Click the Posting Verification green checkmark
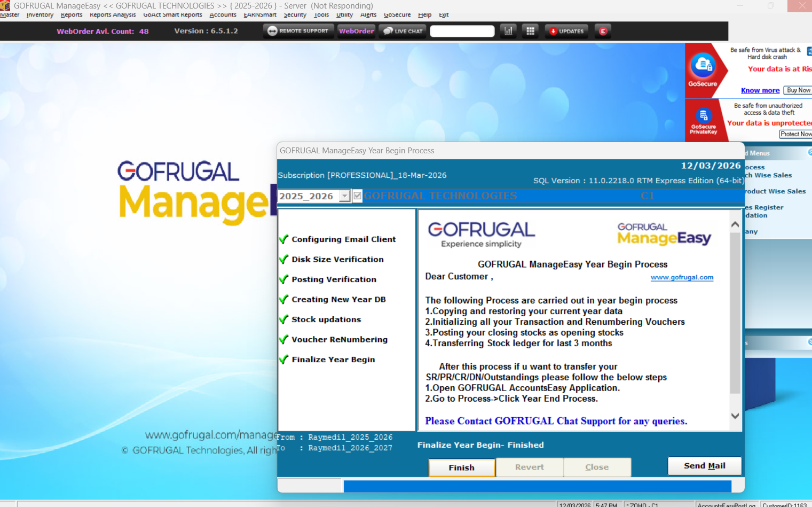The width and height of the screenshot is (812, 507). coord(284,279)
